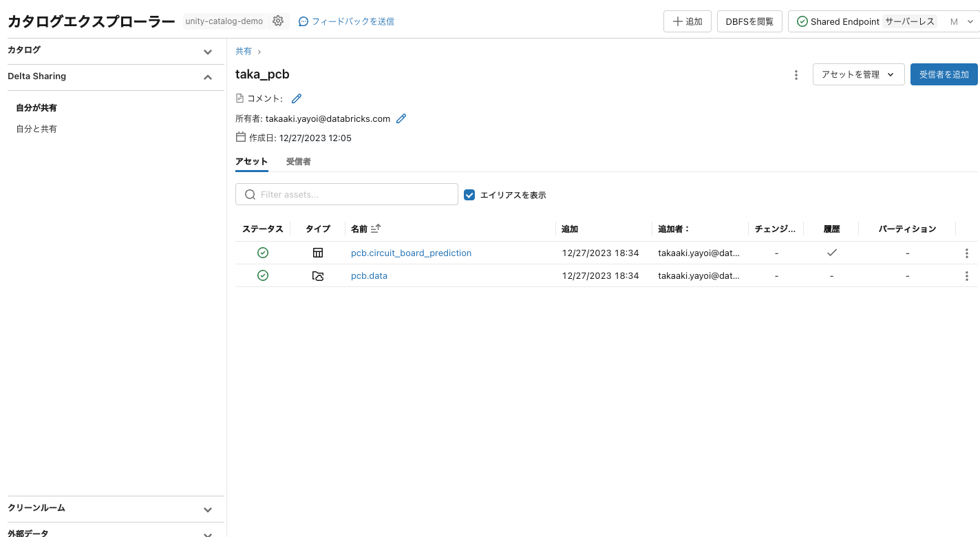The width and height of the screenshot is (980, 537).
Task: Toggle the history checkmark on pcb.circuit_board_prediction row
Action: tap(831, 252)
